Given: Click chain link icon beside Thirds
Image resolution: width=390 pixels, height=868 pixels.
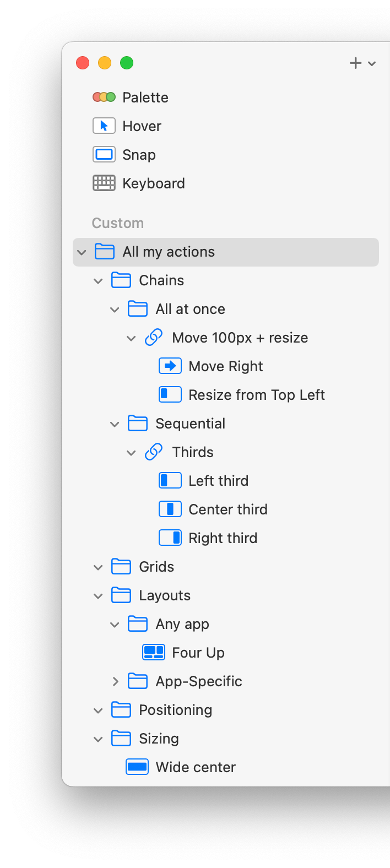Looking at the screenshot, I should pyautogui.click(x=154, y=452).
